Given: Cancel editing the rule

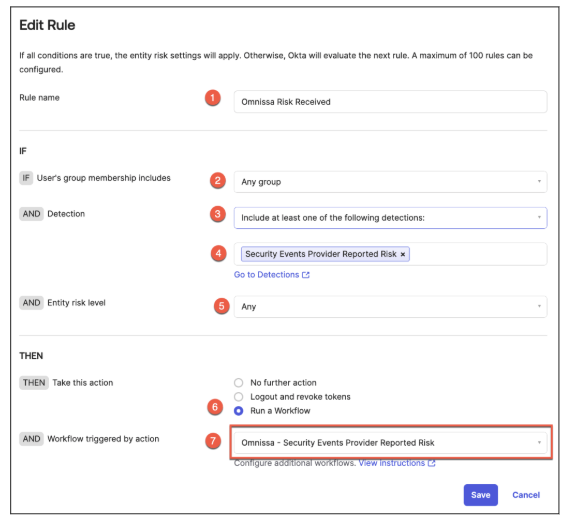Looking at the screenshot, I should pyautogui.click(x=526, y=495).
